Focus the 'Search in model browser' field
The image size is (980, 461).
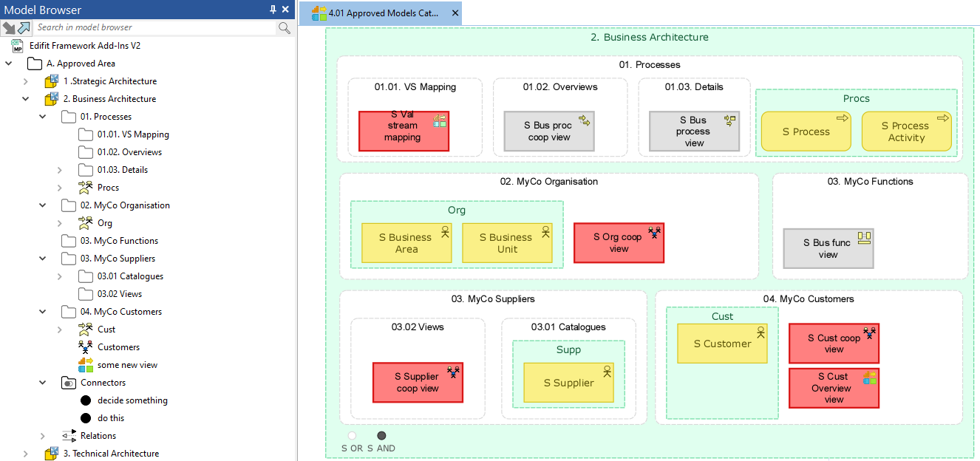(x=155, y=27)
